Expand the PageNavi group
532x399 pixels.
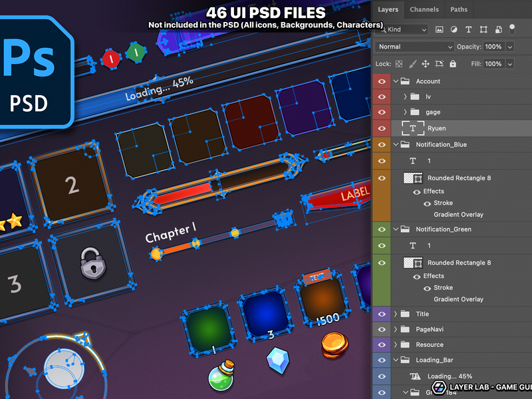tap(396, 329)
